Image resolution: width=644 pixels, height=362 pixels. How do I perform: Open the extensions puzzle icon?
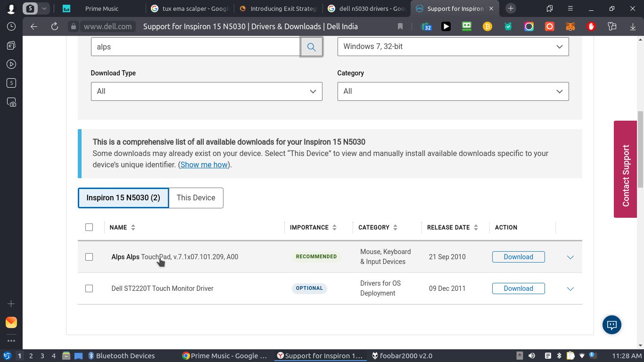pyautogui.click(x=612, y=26)
